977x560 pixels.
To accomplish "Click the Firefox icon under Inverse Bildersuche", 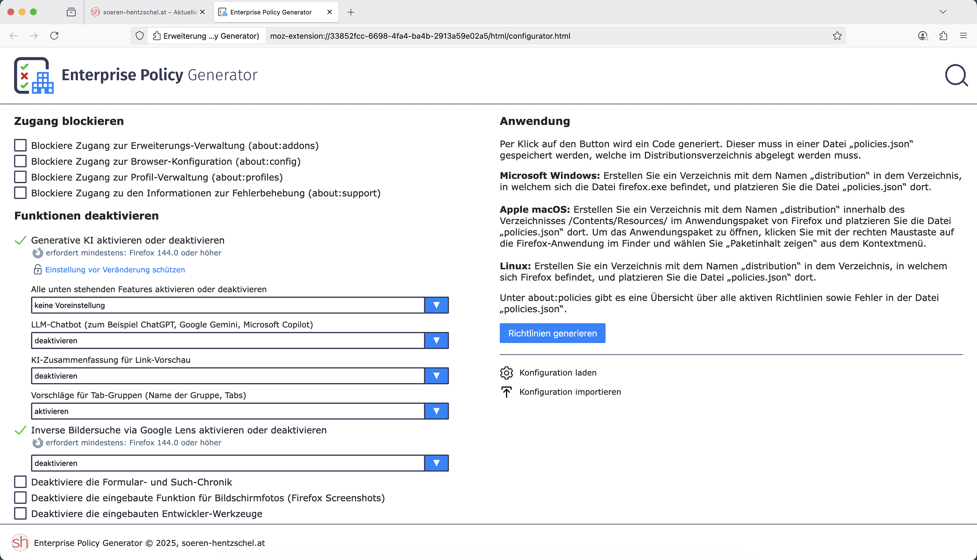I will 37,443.
